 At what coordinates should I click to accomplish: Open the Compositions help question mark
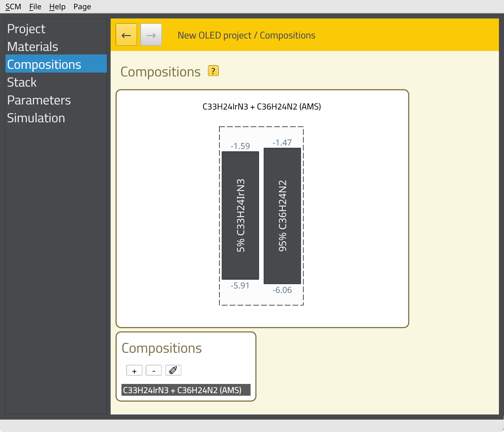213,71
